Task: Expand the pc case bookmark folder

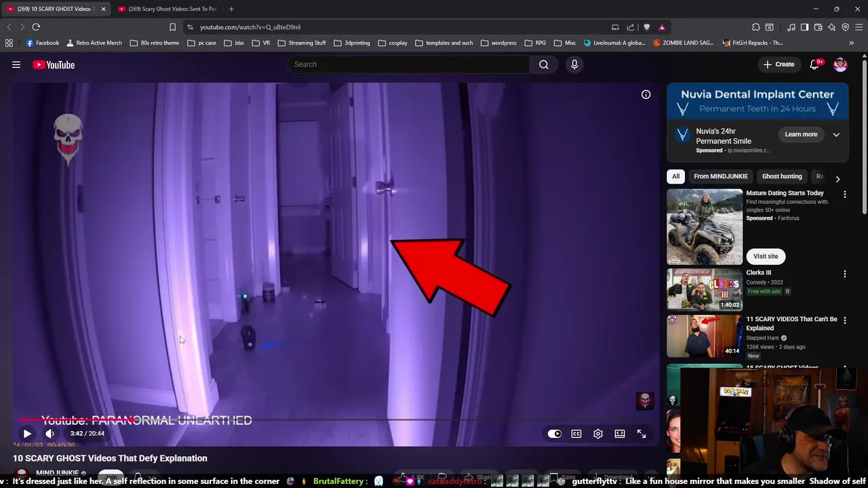Action: pos(202,43)
